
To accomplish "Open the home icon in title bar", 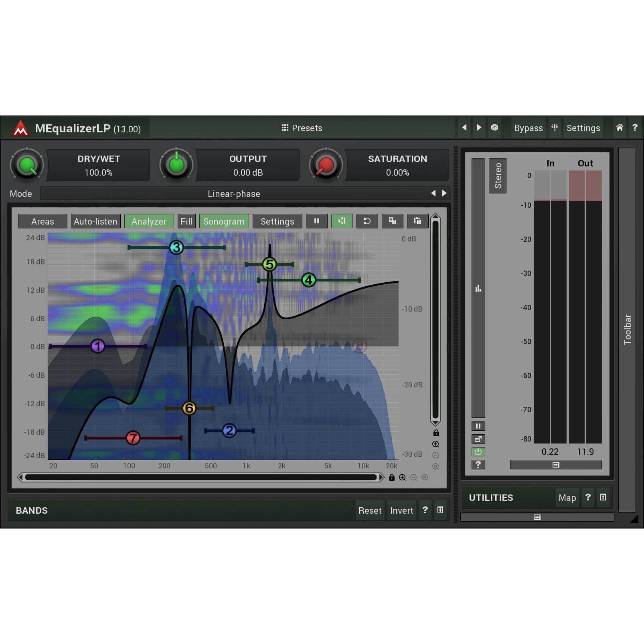I will pos(620,128).
